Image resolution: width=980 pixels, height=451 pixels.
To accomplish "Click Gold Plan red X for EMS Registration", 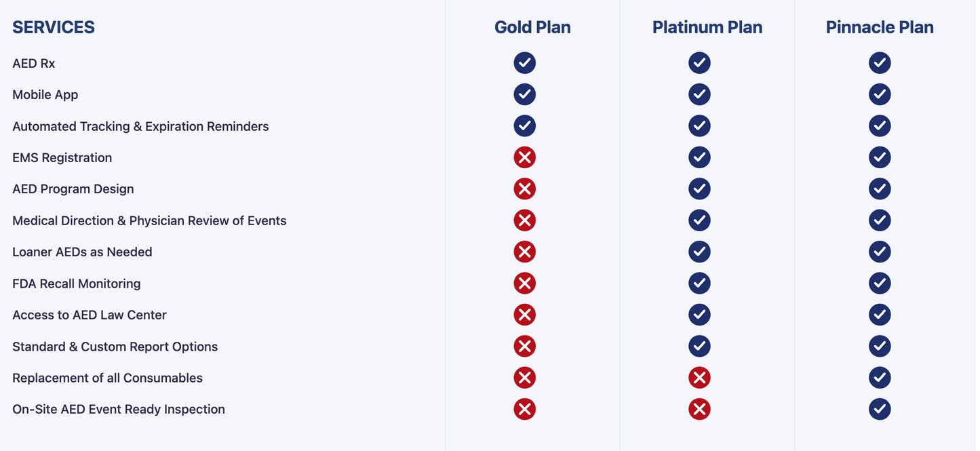I will click(x=524, y=157).
